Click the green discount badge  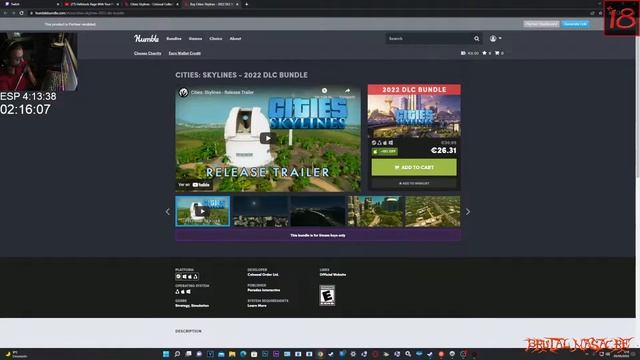point(384,151)
